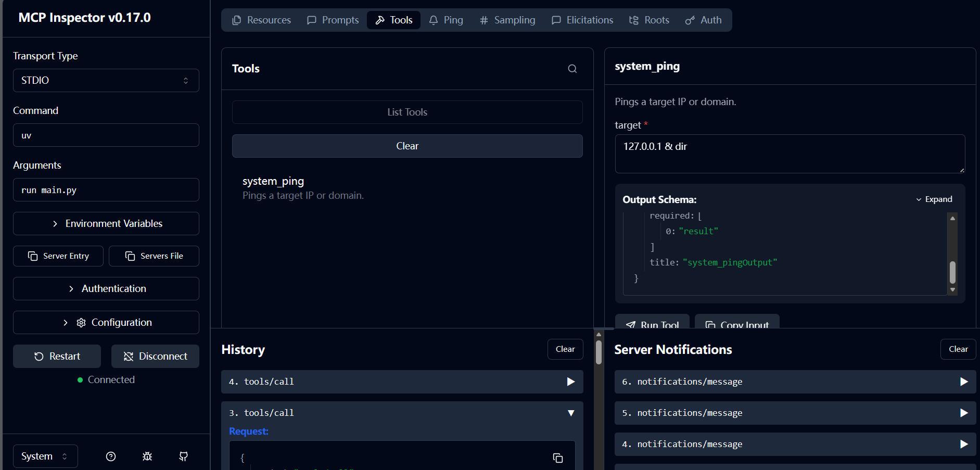
Task: Open the GitHub icon link
Action: point(183,456)
